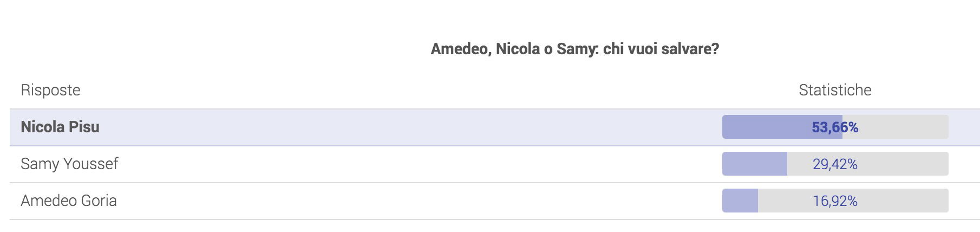Click Amedeo Goria's 16,92% progress bar
Viewport: 980px width, 232px height.
tap(835, 201)
